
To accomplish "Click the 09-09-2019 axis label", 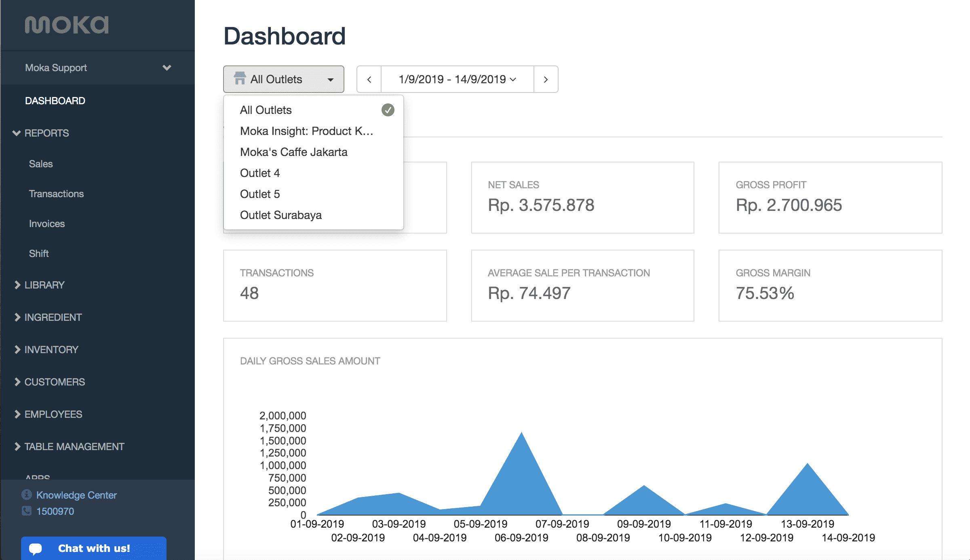I will click(644, 524).
